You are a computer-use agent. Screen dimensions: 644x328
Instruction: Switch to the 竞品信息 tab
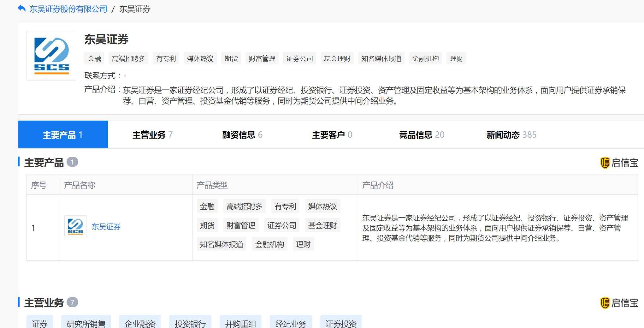[422, 135]
